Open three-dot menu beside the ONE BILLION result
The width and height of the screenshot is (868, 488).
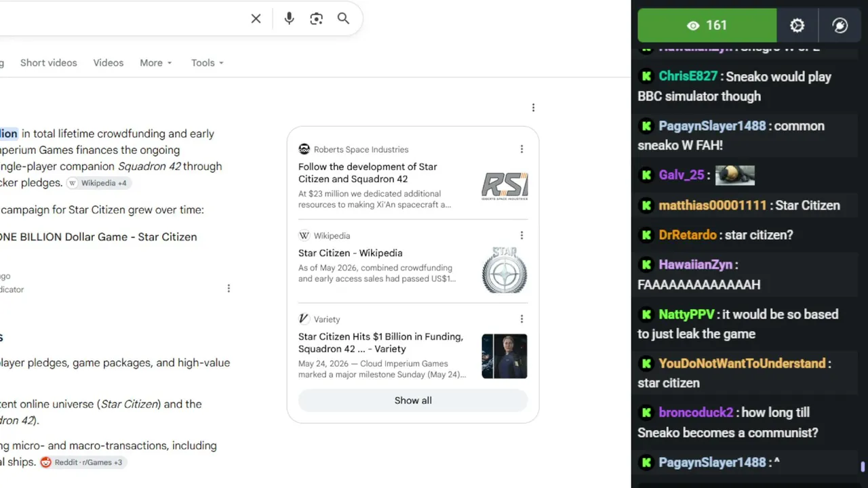pos(229,288)
